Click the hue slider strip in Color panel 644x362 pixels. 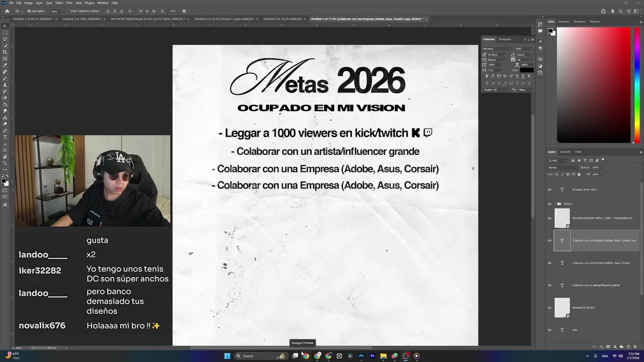coord(637,84)
